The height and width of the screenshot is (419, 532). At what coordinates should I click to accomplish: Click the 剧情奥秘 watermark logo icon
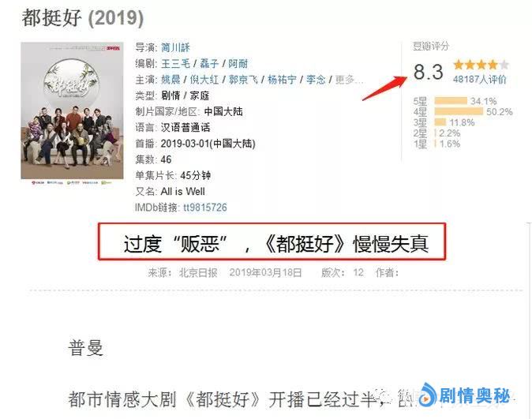pyautogui.click(x=428, y=395)
